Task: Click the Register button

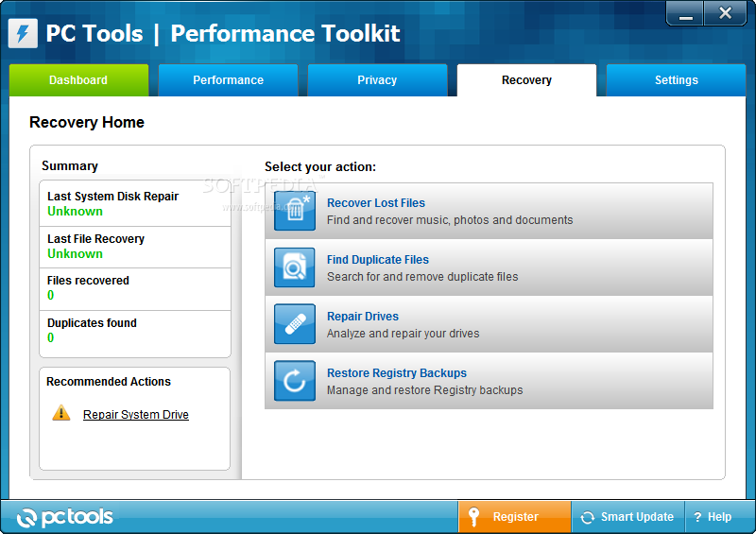Action: coord(514,517)
